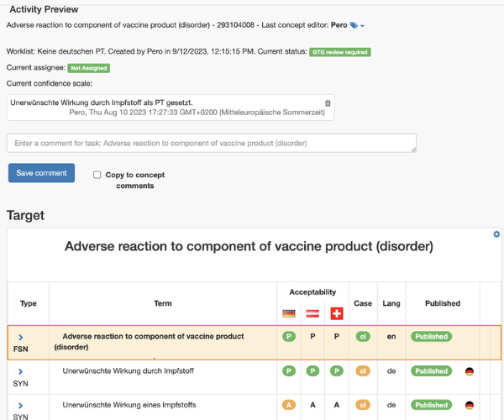The width and height of the screenshot is (504, 420).
Task: Expand the Unerwünschte Wirkung eines Impfstoffs row chevron
Action: click(20, 406)
